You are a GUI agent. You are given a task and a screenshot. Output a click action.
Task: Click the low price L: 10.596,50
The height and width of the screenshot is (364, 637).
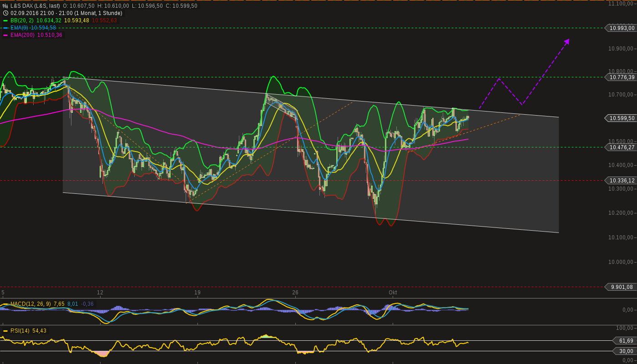tap(147, 6)
